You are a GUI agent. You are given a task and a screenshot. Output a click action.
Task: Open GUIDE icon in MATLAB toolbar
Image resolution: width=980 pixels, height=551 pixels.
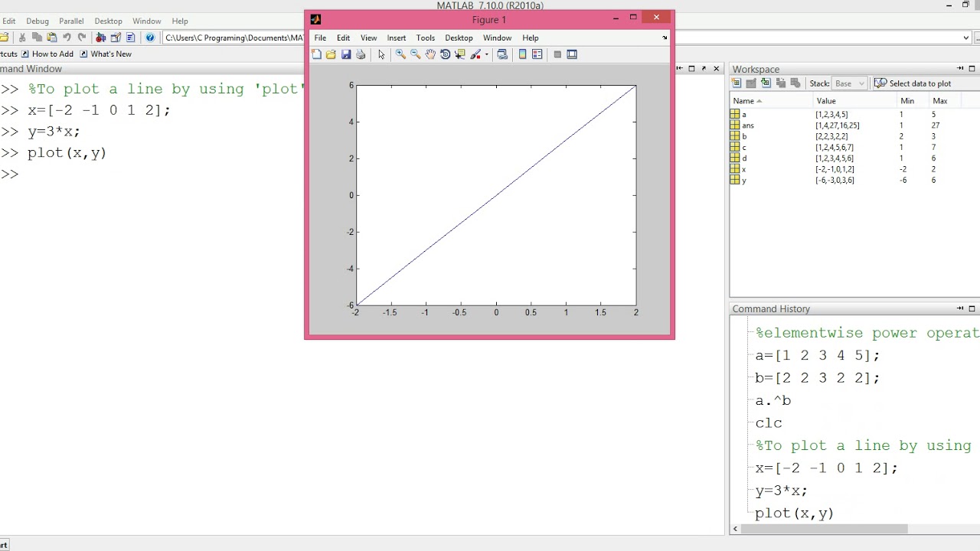coord(116,37)
